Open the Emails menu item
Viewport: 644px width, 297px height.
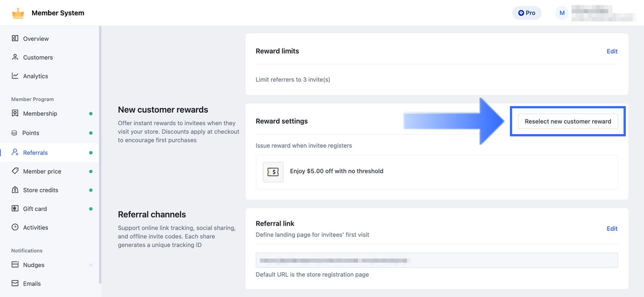click(x=32, y=283)
